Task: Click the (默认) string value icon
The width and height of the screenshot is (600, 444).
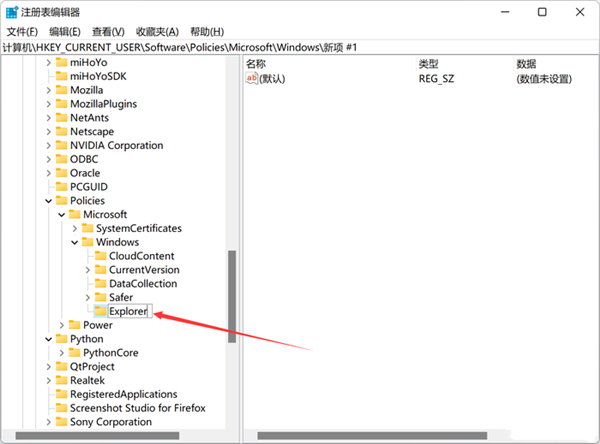Action: (x=252, y=78)
